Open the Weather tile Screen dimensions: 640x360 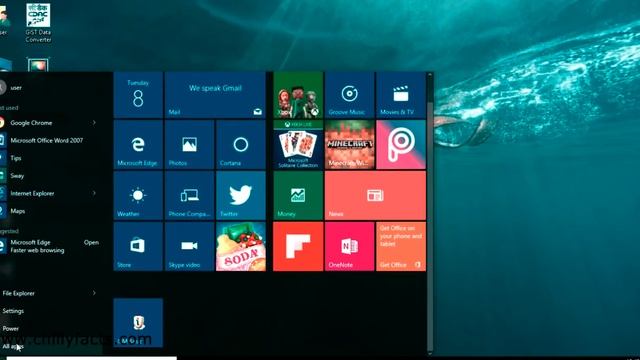[x=138, y=196]
